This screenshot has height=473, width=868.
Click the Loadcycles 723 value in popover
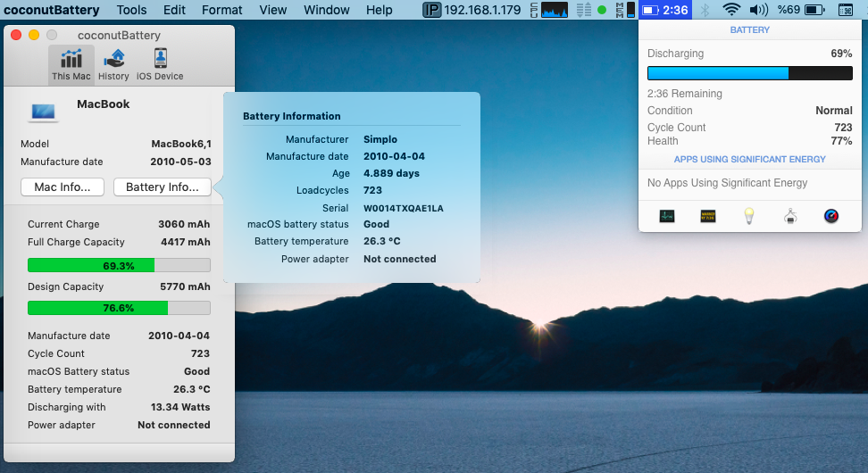(372, 190)
